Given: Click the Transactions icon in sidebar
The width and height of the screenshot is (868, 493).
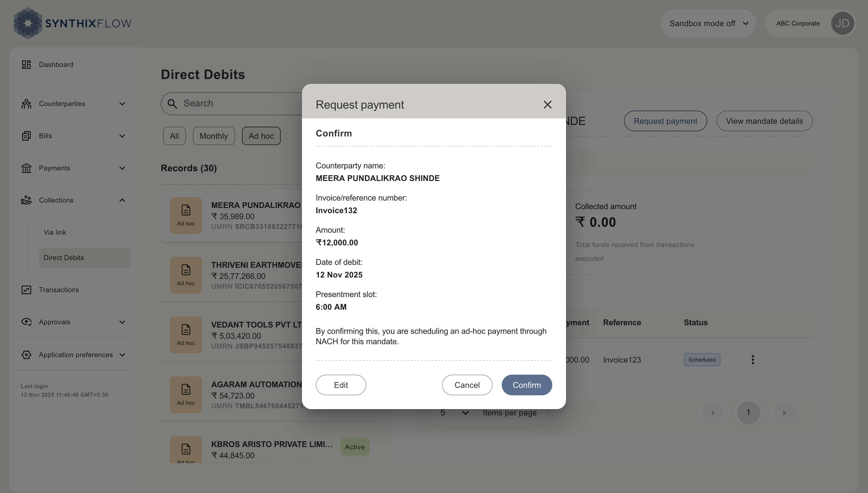Looking at the screenshot, I should tap(26, 290).
